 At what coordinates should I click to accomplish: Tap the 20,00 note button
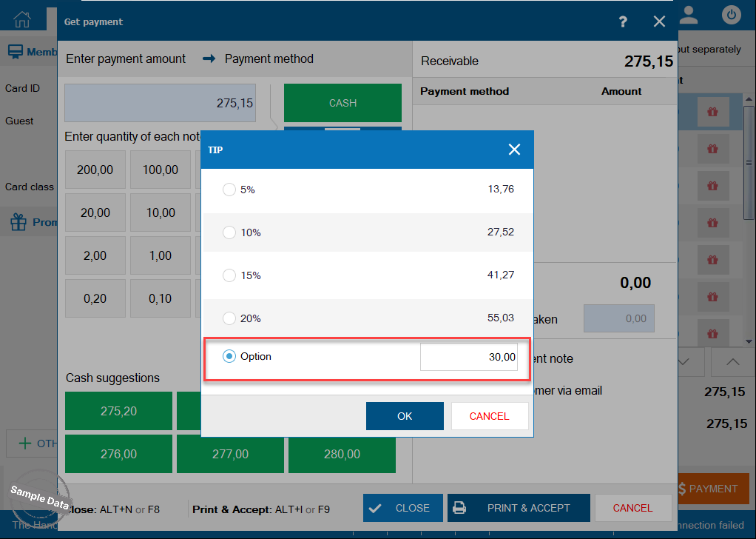click(95, 212)
